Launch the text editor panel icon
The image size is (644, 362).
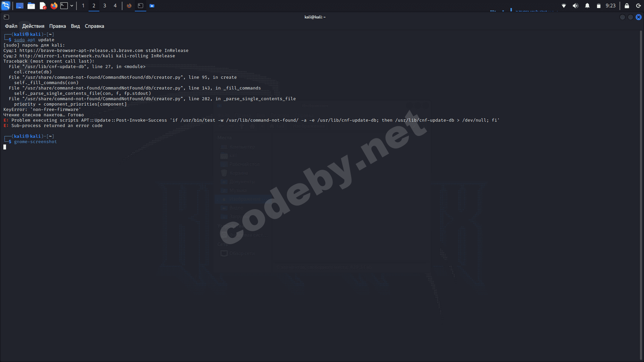(x=43, y=6)
